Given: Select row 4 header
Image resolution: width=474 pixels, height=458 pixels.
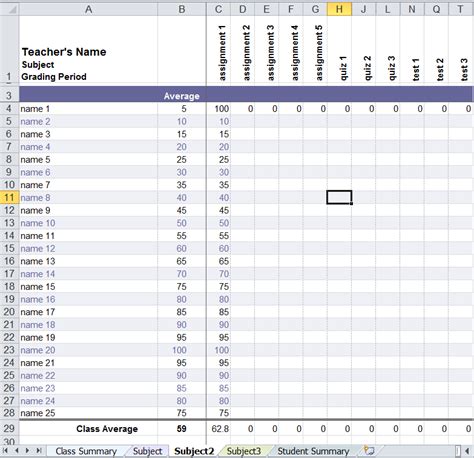Looking at the screenshot, I should pos(9,109).
